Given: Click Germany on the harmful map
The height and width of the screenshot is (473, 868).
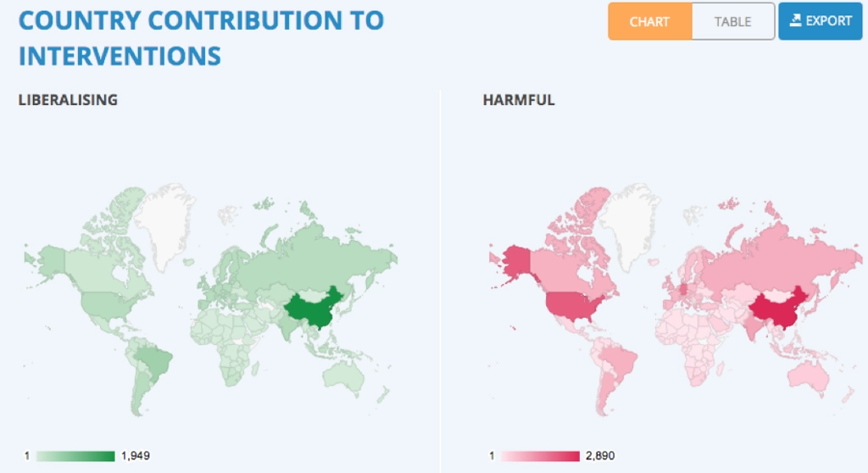Looking at the screenshot, I should [683, 290].
